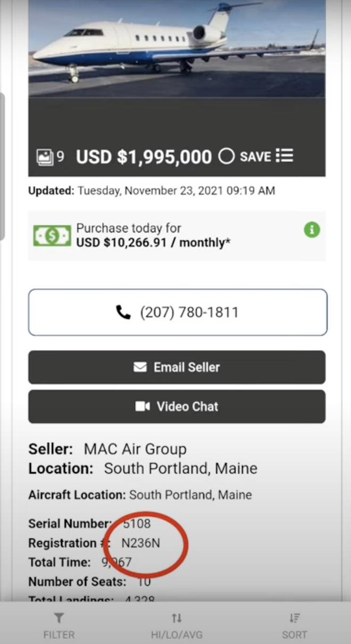351x644 pixels.
Task: Click registration number N236N
Action: [140, 543]
